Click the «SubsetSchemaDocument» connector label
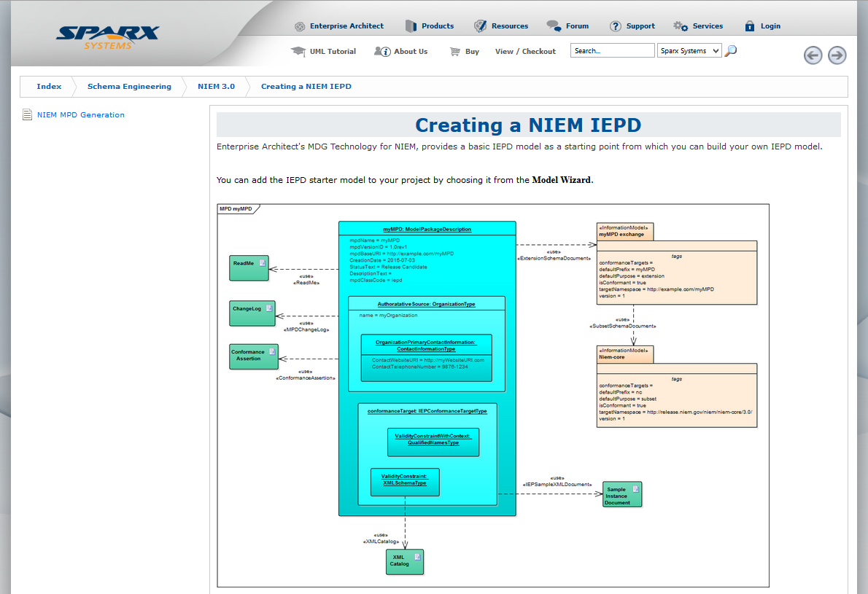This screenshot has width=868, height=594. pos(623,327)
